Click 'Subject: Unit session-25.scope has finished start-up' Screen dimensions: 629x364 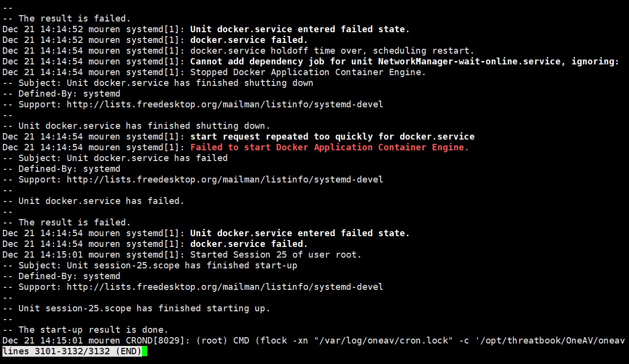pyautogui.click(x=150, y=265)
